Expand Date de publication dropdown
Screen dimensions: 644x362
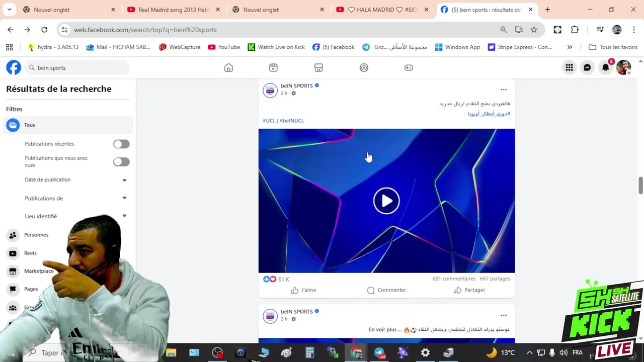click(124, 180)
